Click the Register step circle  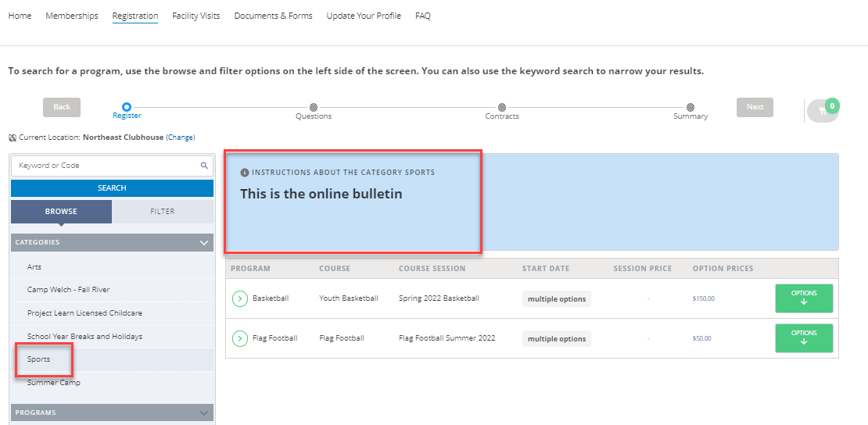click(127, 107)
